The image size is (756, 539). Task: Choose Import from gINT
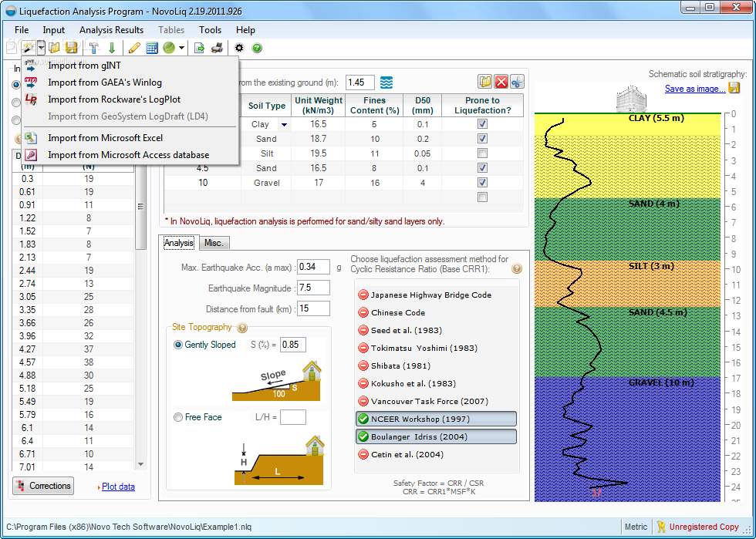(x=130, y=66)
